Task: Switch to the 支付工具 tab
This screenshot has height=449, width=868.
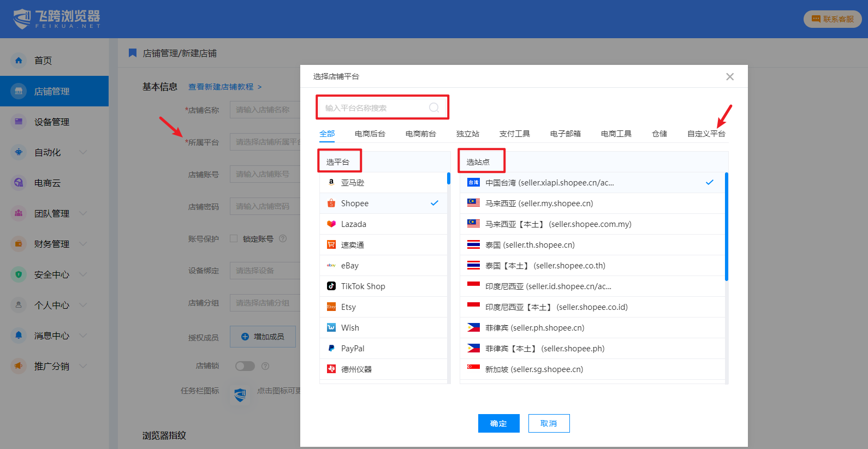Action: [514, 134]
